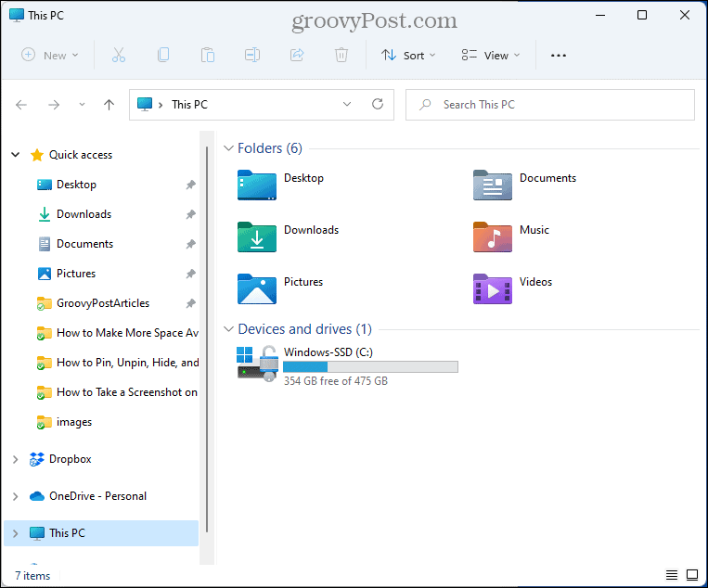Click the pin icon beside GroovyPostArticles
Viewport: 708px width, 588px height.
pyautogui.click(x=190, y=303)
